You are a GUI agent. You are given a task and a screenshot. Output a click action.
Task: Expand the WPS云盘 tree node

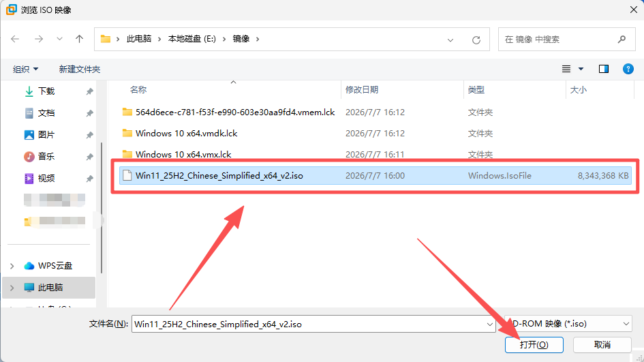pyautogui.click(x=12, y=267)
